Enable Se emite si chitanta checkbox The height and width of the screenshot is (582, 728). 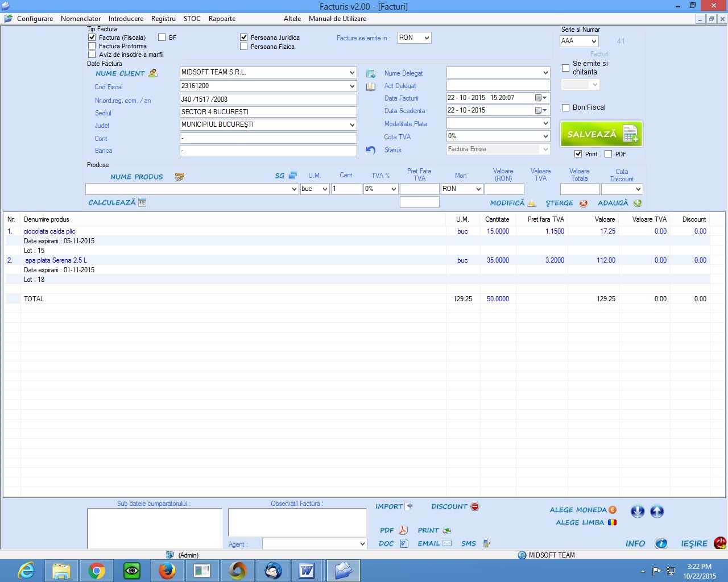click(565, 68)
